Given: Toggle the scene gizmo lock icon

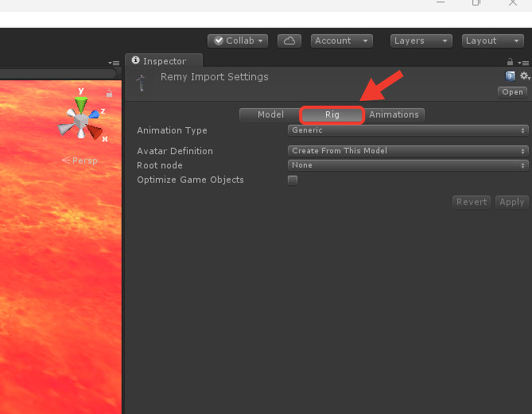Looking at the screenshot, I should tap(109, 94).
